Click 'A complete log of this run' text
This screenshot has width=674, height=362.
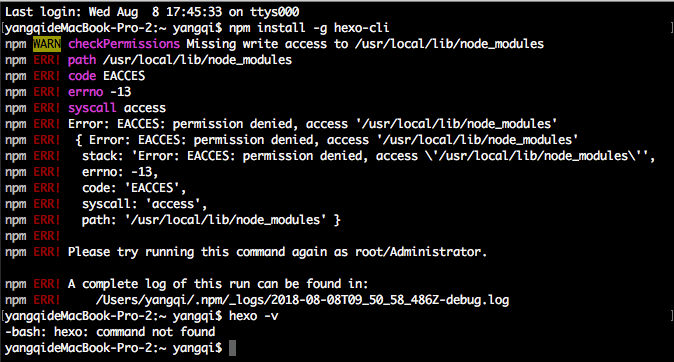click(x=218, y=284)
